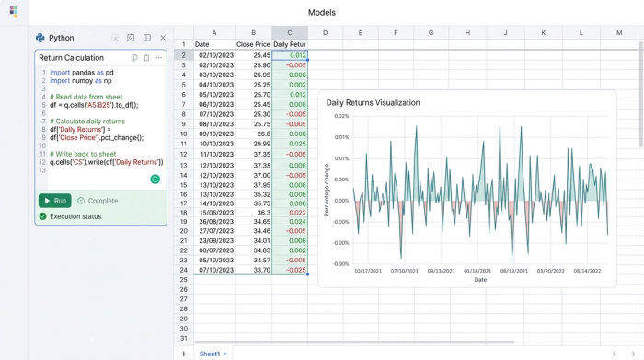Open the Sheet1 dropdown arrow
The width and height of the screenshot is (644, 360).
(225, 354)
